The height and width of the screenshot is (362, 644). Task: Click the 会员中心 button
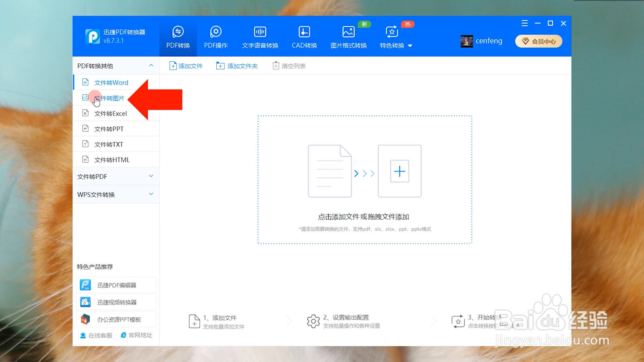(x=539, y=41)
